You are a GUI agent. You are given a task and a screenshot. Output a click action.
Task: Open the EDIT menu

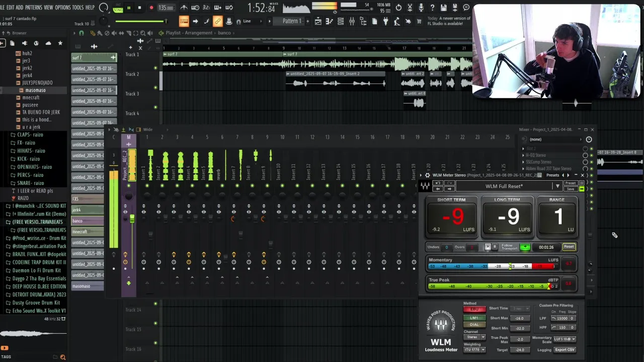coord(10,8)
